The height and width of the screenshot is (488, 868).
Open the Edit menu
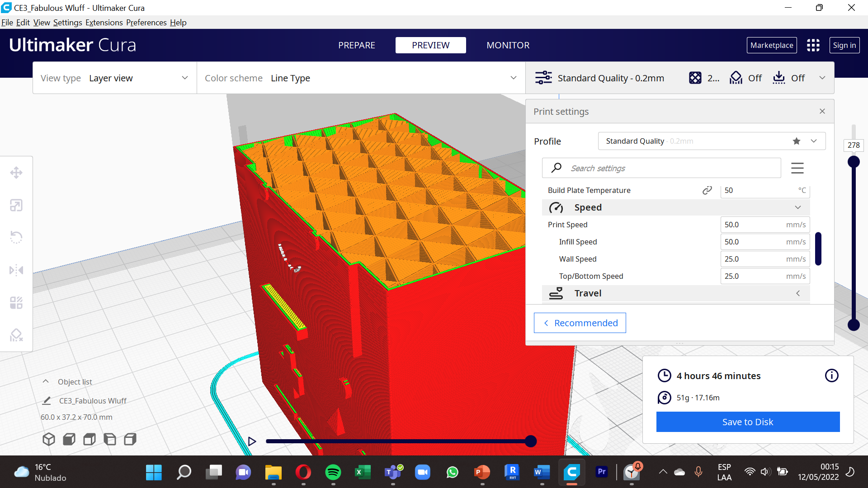tap(23, 23)
